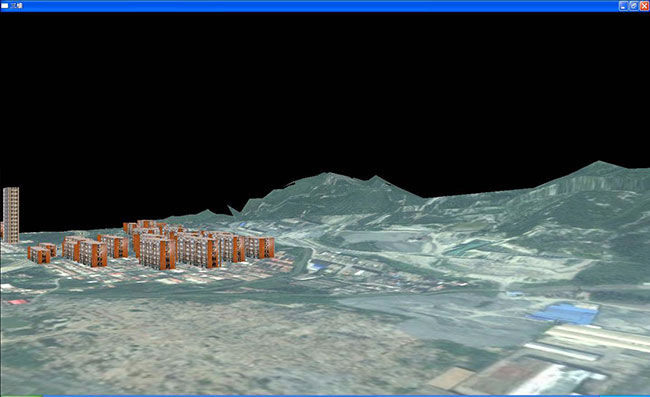This screenshot has height=397, width=650.
Task: Select the largest front orange apartment block
Action: tap(158, 252)
